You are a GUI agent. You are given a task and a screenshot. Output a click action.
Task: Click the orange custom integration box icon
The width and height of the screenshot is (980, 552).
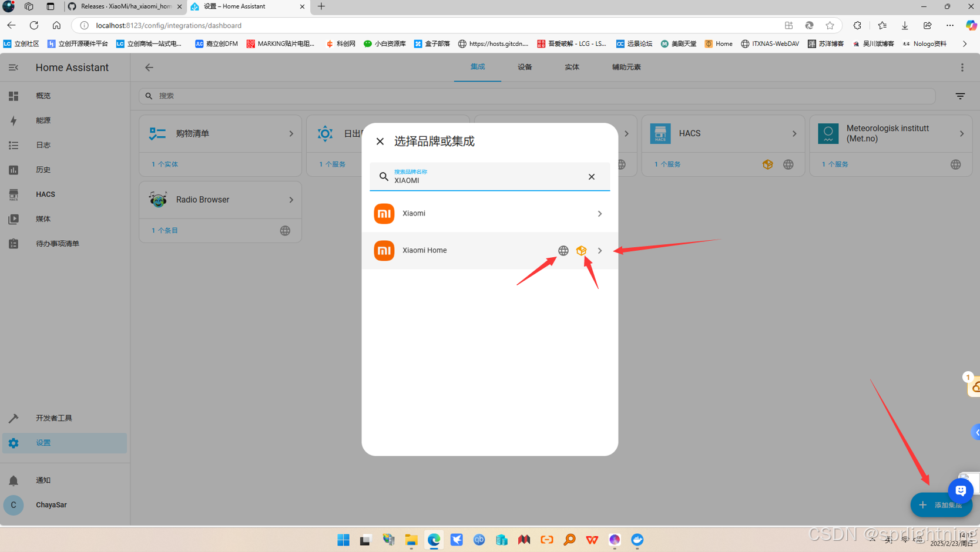coord(582,251)
